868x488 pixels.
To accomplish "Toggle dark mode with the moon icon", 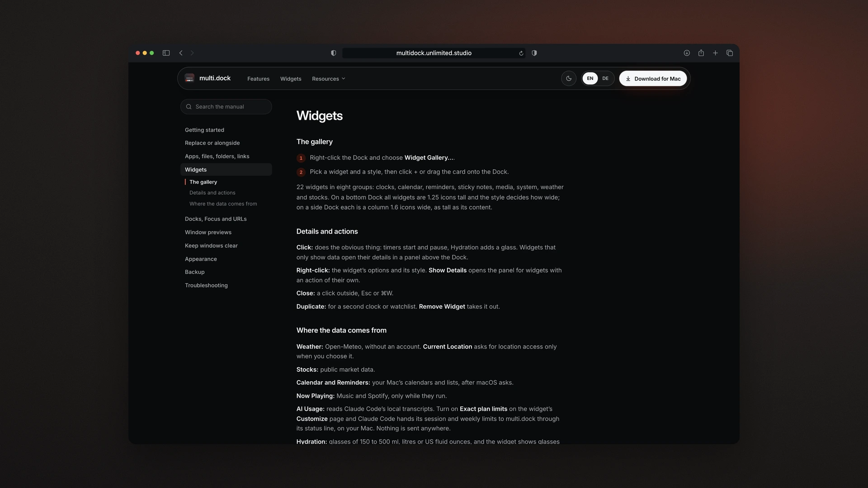I will (569, 78).
